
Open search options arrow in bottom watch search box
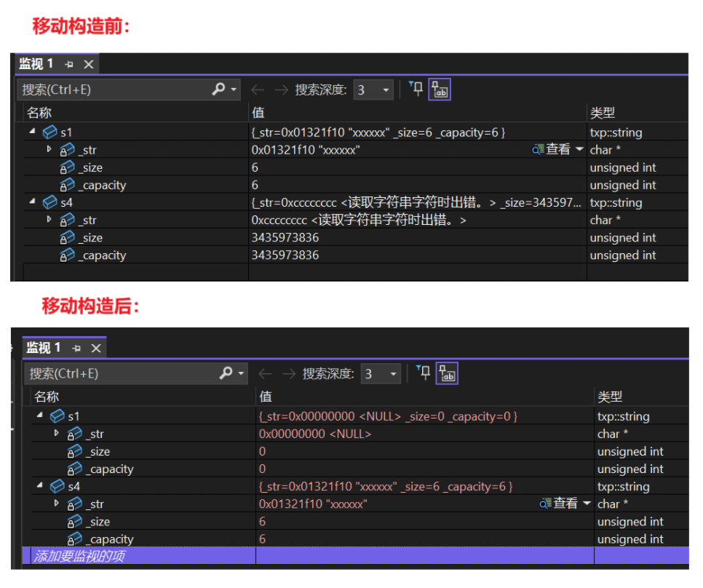tap(241, 373)
